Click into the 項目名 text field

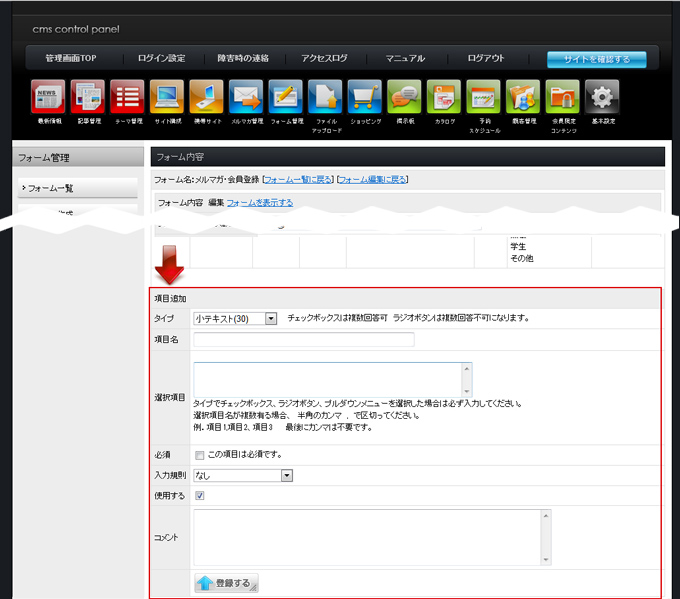pyautogui.click(x=303, y=340)
